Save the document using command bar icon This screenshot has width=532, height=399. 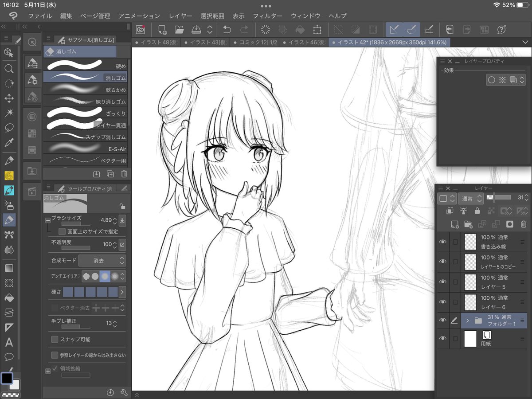click(x=196, y=30)
